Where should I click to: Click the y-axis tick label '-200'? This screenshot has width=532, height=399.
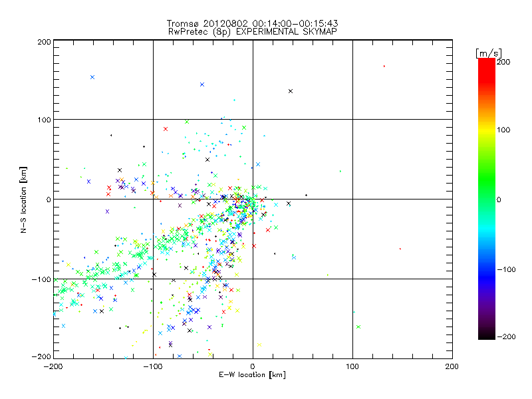[x=41, y=356]
